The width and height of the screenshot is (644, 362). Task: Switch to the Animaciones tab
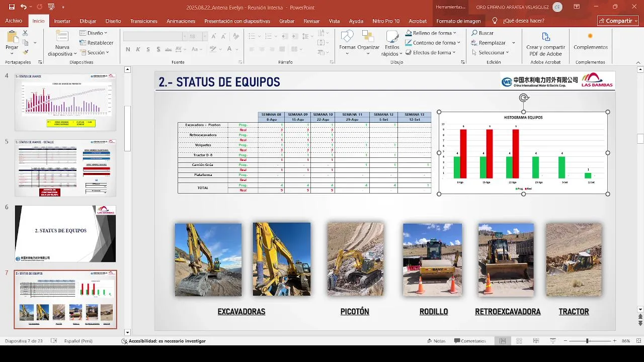click(181, 21)
